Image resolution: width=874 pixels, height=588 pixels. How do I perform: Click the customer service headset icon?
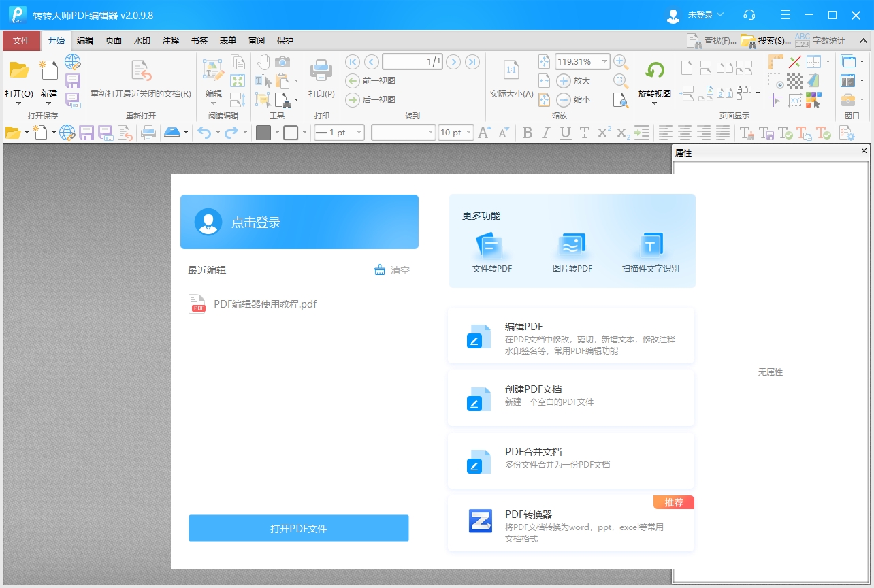tap(749, 15)
